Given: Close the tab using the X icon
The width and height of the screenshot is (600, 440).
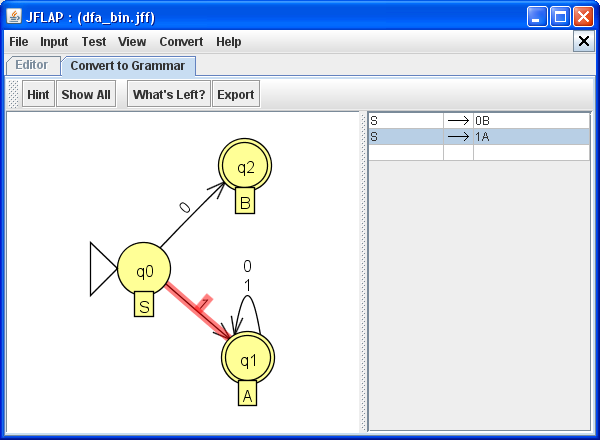Looking at the screenshot, I should click(x=584, y=41).
